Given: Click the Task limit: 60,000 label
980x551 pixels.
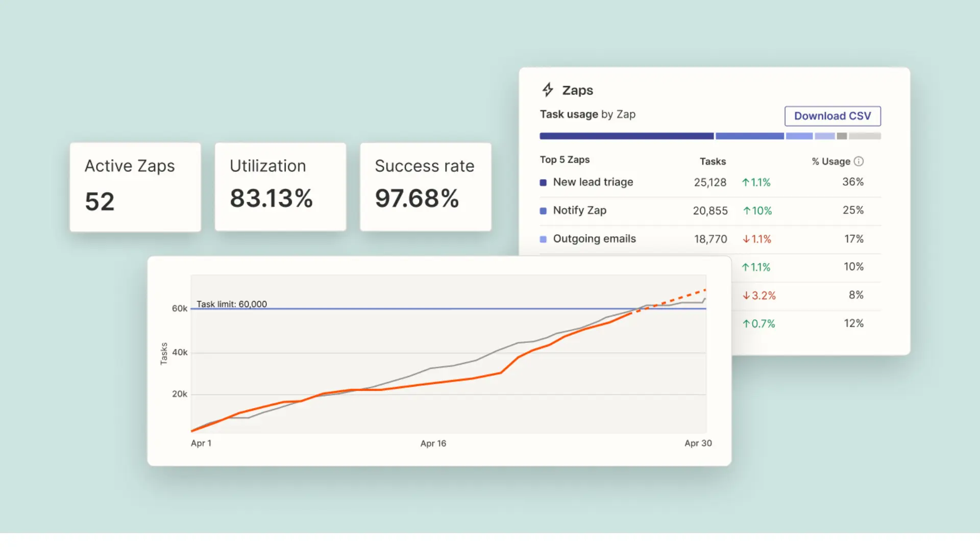Looking at the screenshot, I should (x=232, y=304).
